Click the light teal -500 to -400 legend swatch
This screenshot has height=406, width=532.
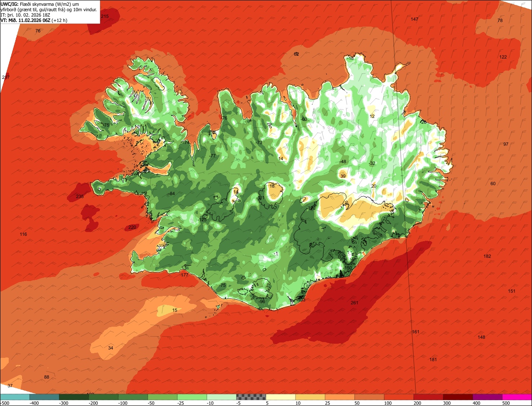[15, 397]
